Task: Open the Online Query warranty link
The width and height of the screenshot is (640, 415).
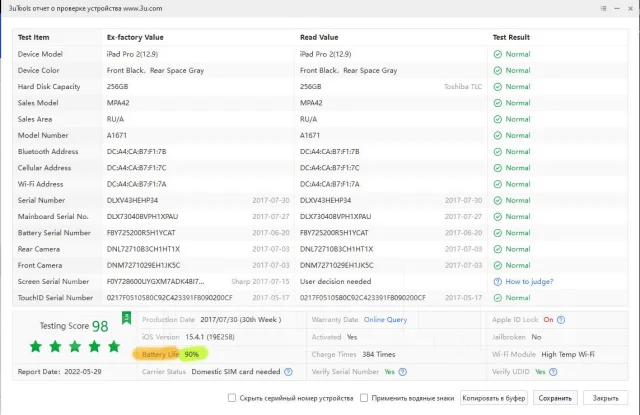Action: tap(385, 320)
